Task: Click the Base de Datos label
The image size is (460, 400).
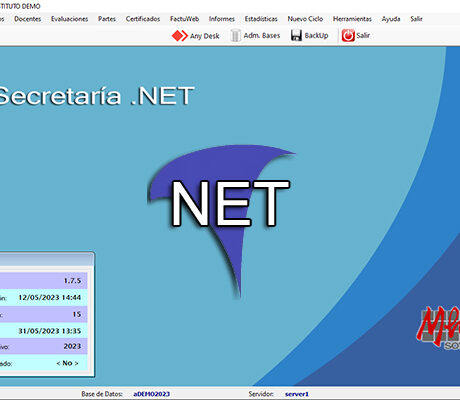Action: (102, 394)
